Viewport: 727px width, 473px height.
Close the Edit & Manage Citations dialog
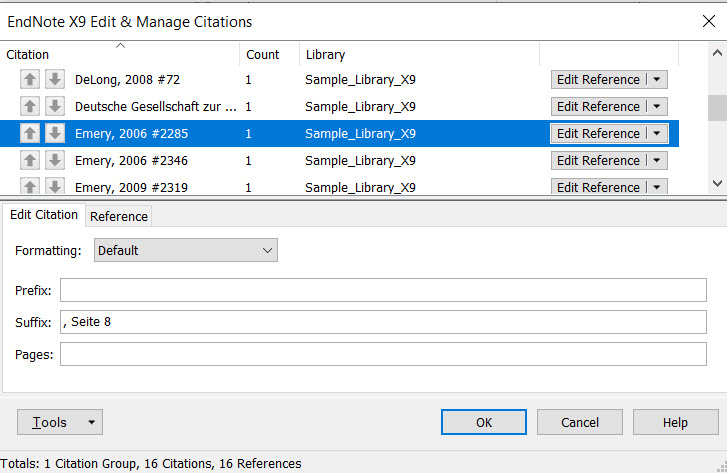point(708,21)
